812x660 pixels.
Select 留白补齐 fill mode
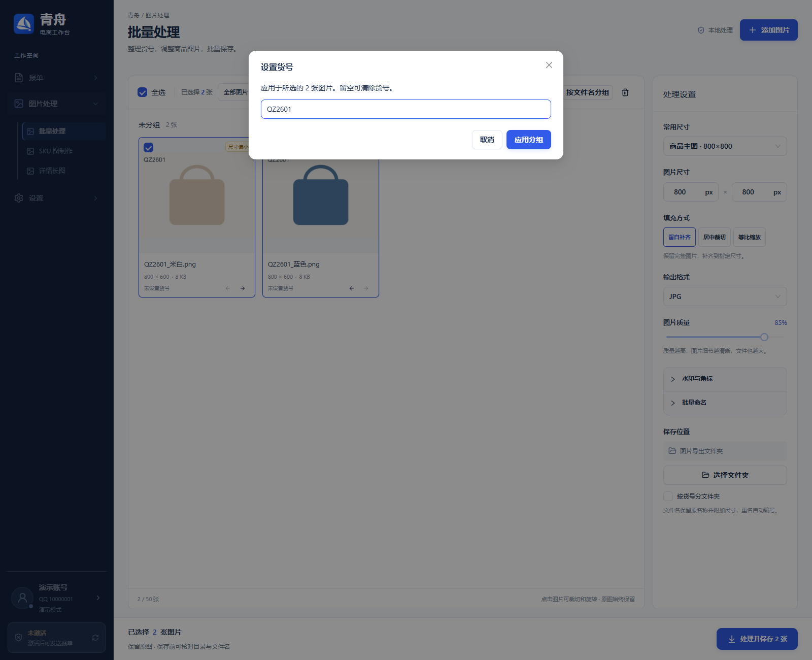coord(679,237)
